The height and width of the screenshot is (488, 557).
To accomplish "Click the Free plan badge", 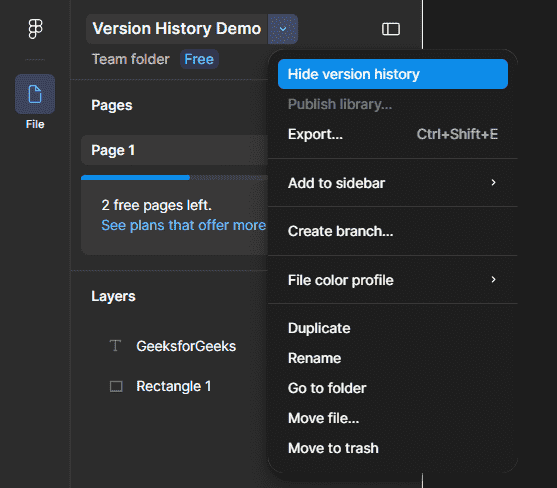I will [199, 59].
